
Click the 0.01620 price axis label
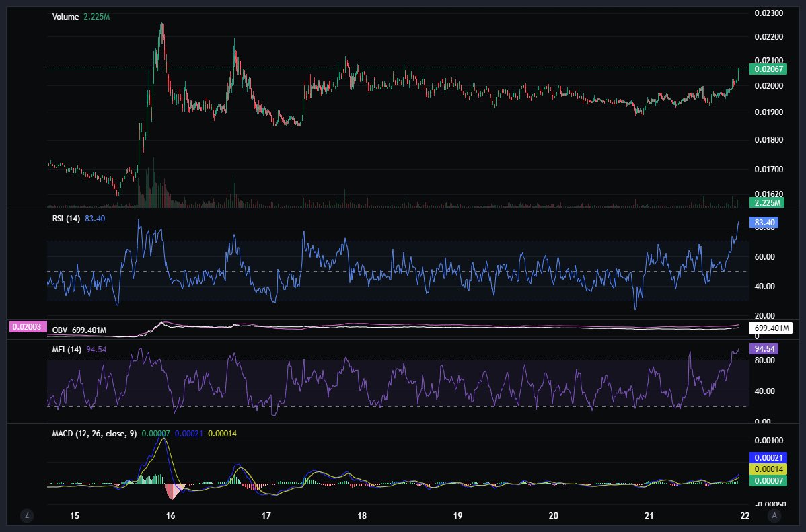pyautogui.click(x=768, y=194)
